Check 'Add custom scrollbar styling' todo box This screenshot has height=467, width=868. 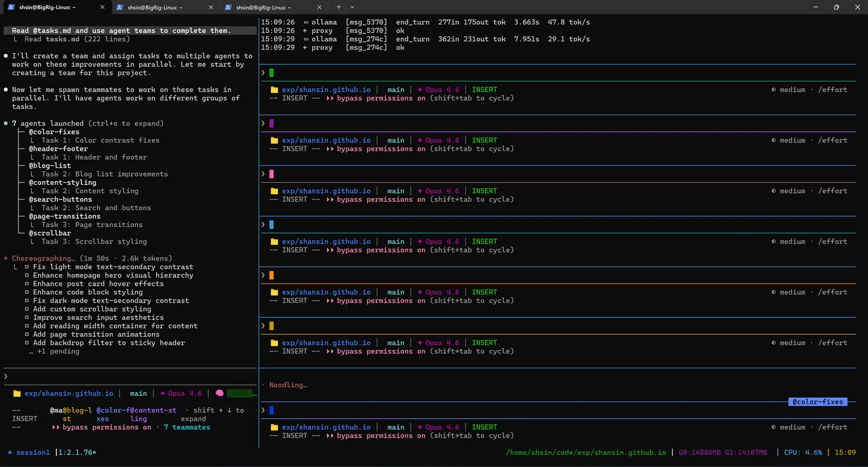[x=27, y=309]
